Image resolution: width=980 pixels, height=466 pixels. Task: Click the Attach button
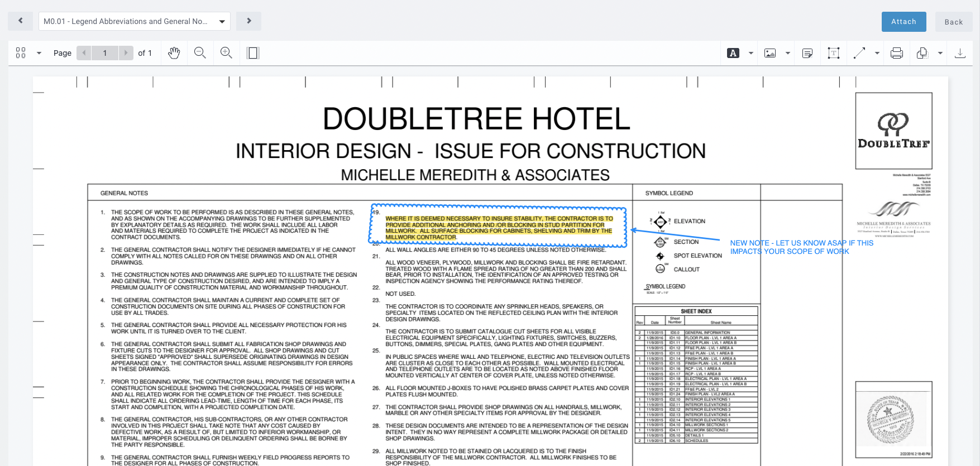pyautogui.click(x=903, y=22)
